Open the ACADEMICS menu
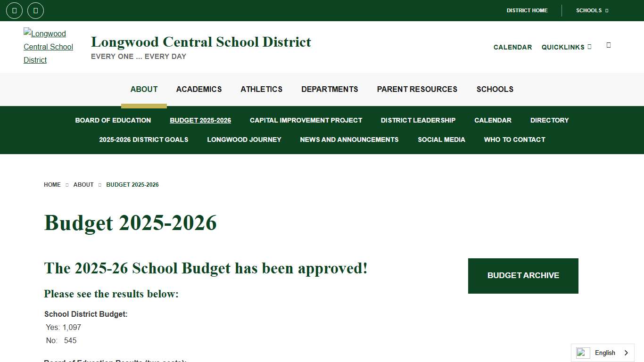 point(198,89)
